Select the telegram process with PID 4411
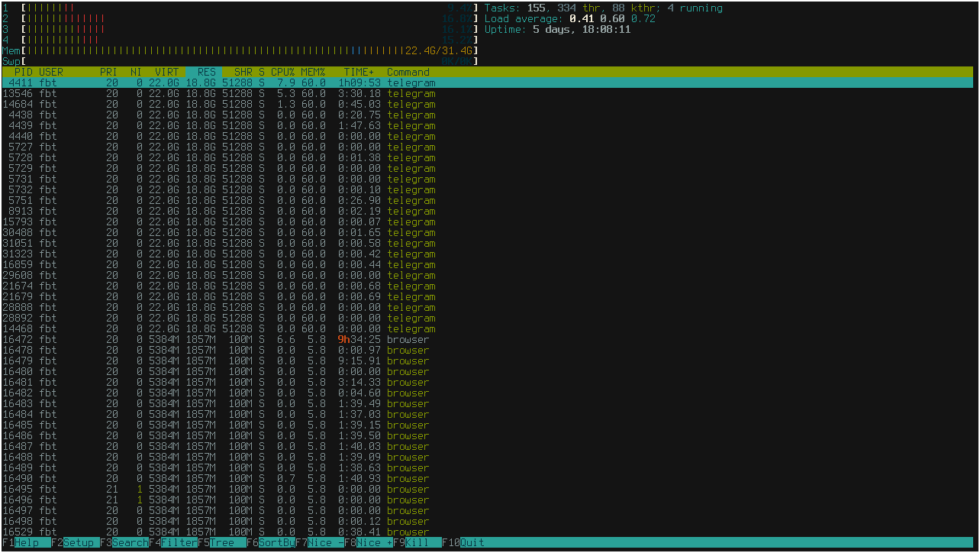 (229, 82)
